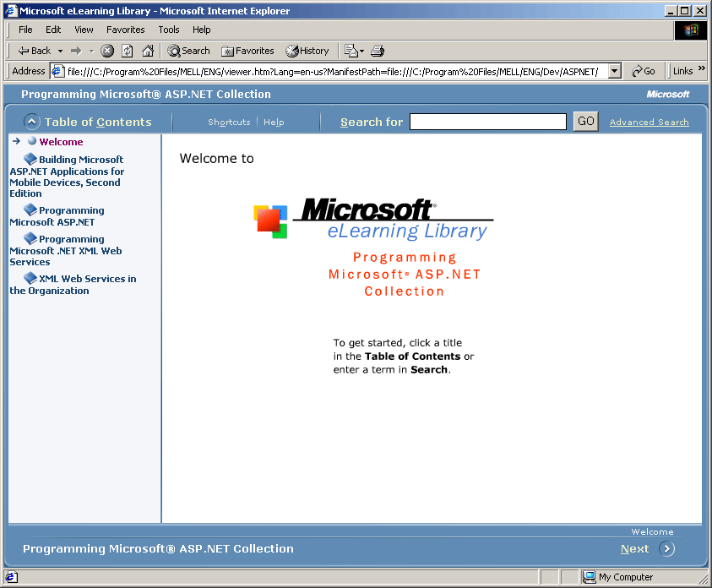The width and height of the screenshot is (712, 588).
Task: Open the View menu
Action: point(84,30)
